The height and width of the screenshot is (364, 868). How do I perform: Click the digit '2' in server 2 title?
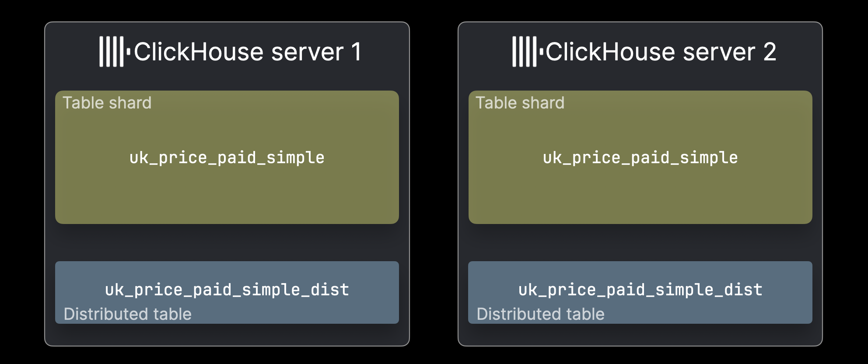click(770, 52)
